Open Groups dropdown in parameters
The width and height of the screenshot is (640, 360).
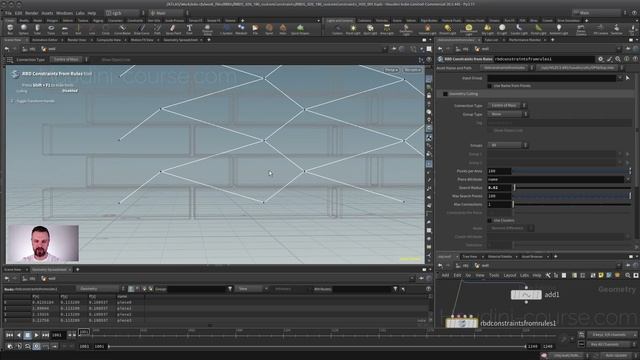click(x=507, y=145)
